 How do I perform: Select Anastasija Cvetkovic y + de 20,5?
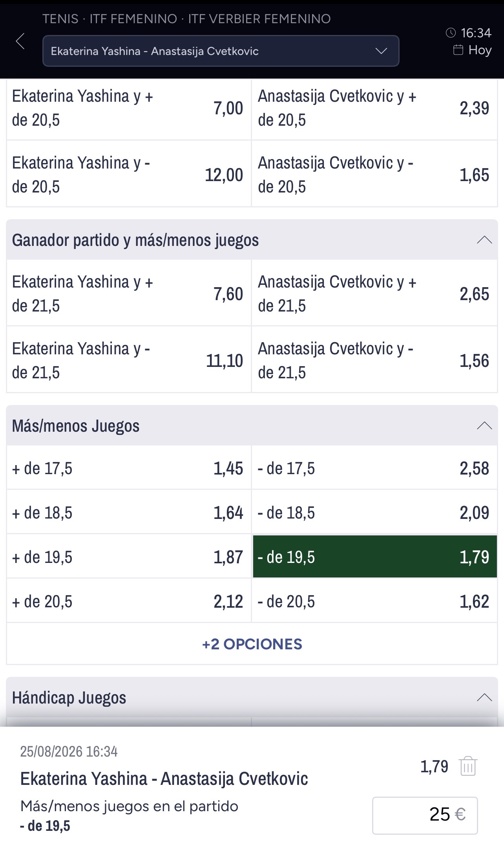[x=374, y=108]
